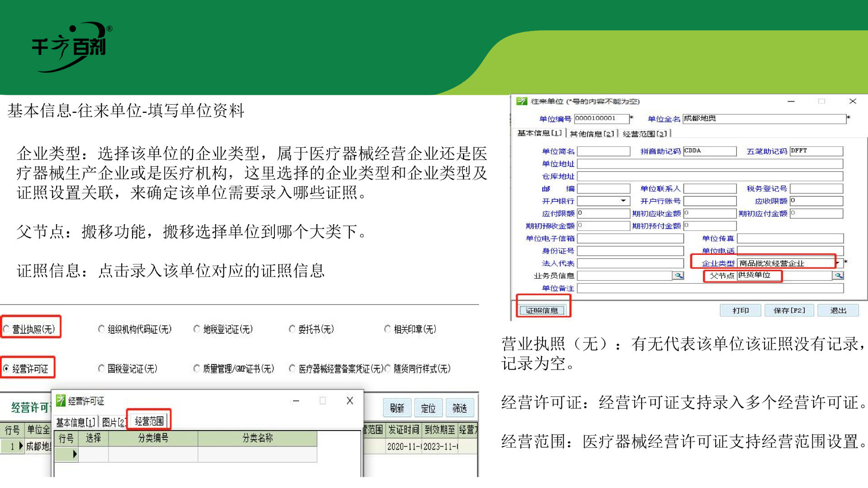868x488 pixels.
Task: Click the 保存[F2] button
Action: click(x=789, y=310)
